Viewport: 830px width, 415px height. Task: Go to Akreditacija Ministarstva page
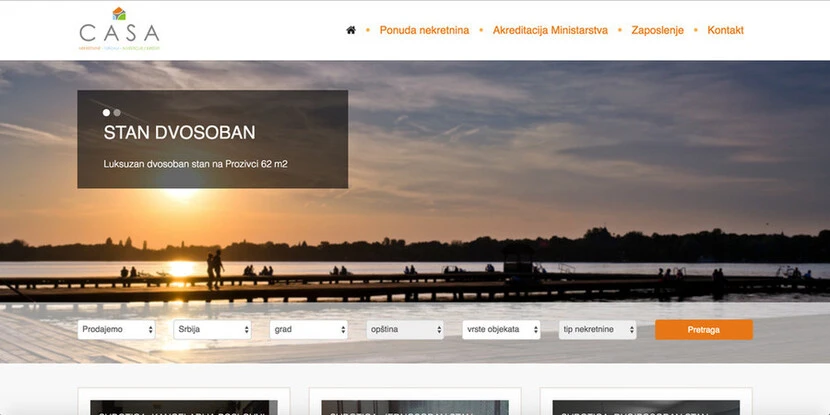click(x=550, y=30)
